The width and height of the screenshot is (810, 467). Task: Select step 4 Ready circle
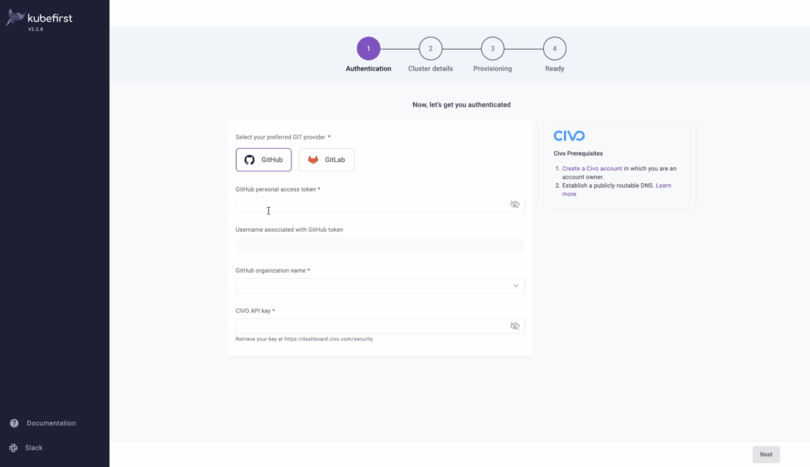click(x=554, y=49)
